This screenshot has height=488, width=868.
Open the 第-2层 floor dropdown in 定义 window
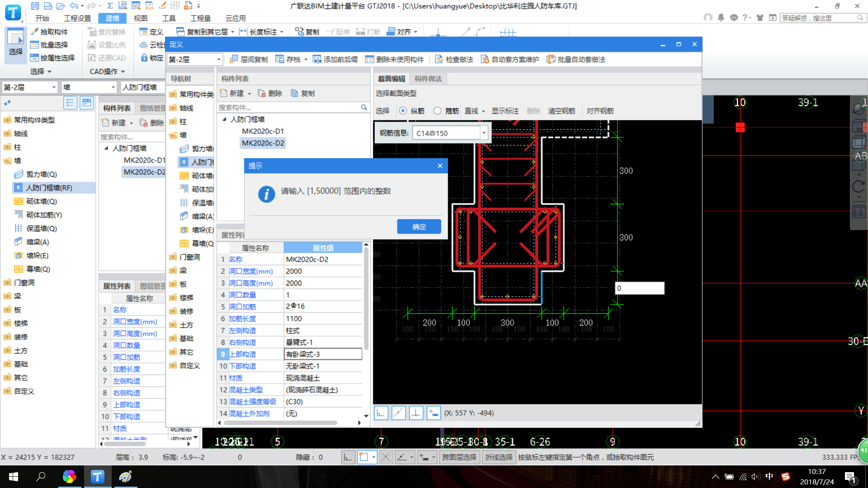point(219,60)
